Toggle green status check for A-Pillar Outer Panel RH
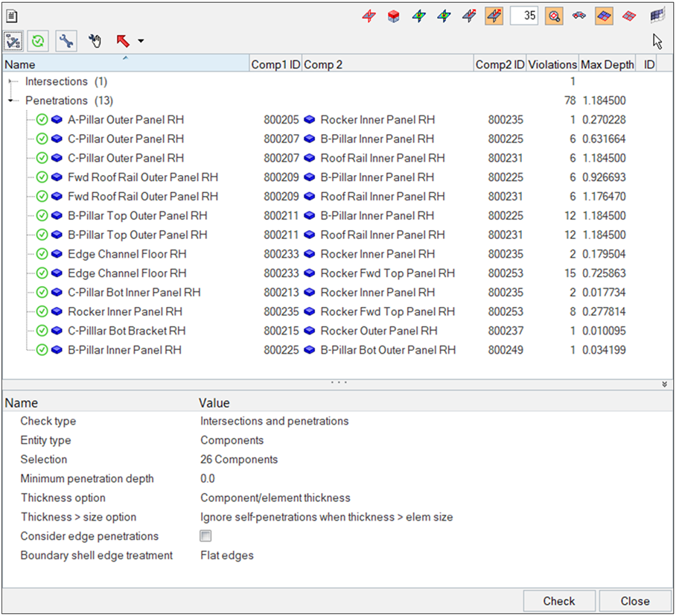The width and height of the screenshot is (676, 616). click(42, 120)
